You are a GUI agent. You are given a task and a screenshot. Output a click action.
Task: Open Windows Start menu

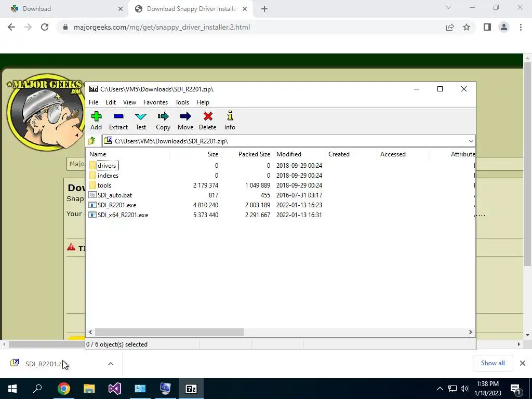tap(12, 389)
